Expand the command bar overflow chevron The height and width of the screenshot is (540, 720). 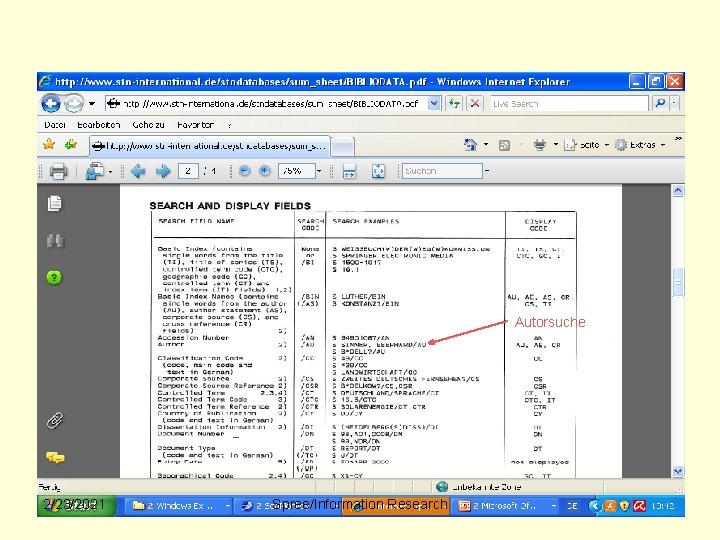(678, 139)
